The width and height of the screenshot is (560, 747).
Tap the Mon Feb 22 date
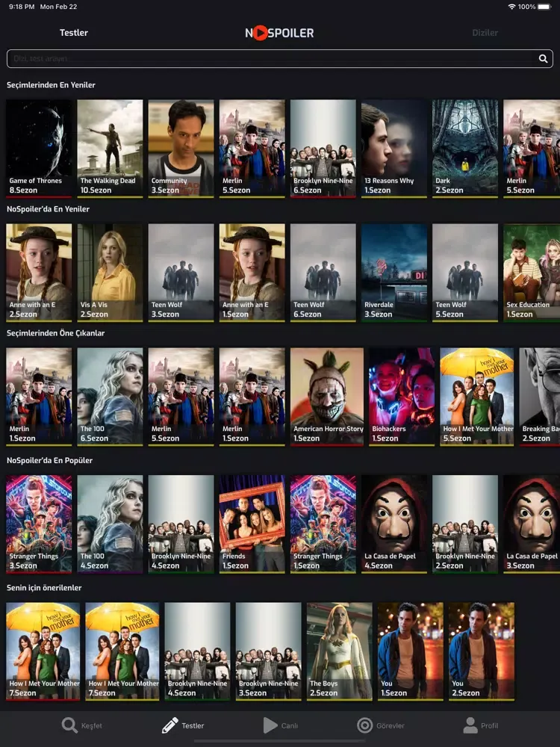point(58,7)
